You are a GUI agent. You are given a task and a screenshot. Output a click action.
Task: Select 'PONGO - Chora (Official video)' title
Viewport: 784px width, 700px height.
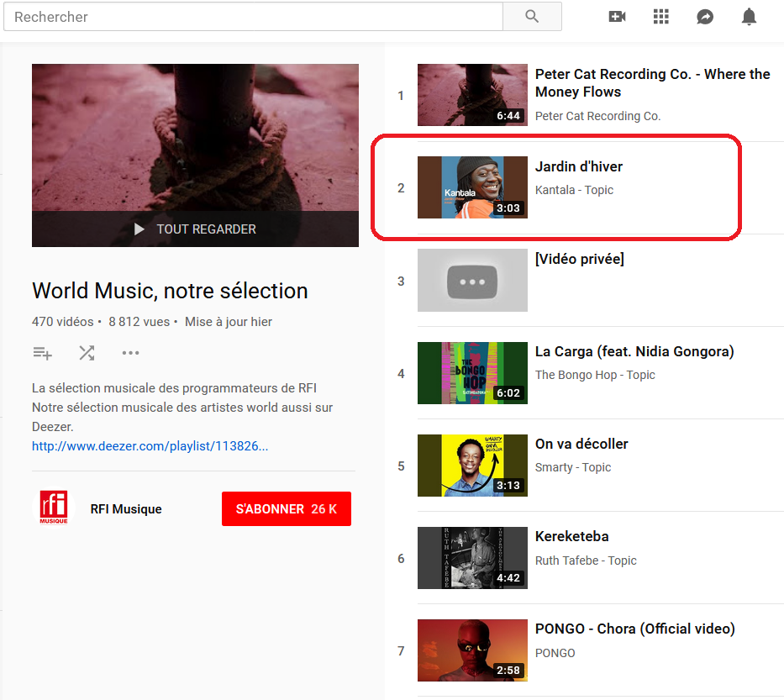coord(635,629)
